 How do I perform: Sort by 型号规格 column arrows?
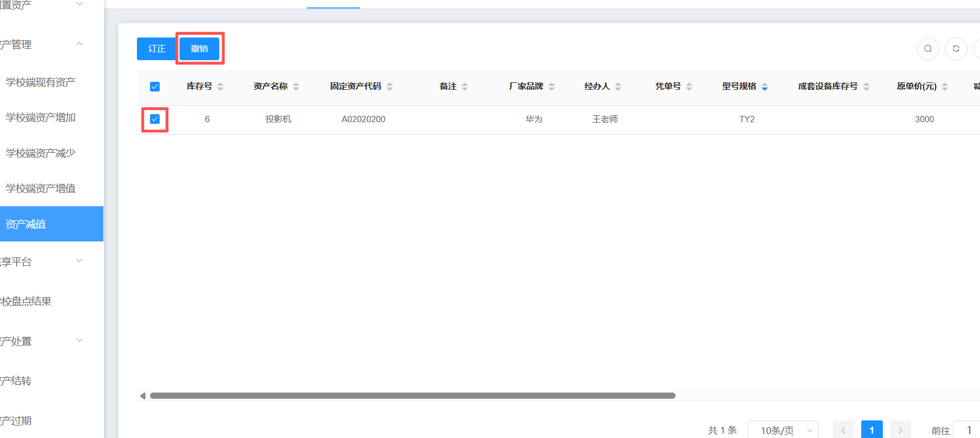(x=765, y=86)
